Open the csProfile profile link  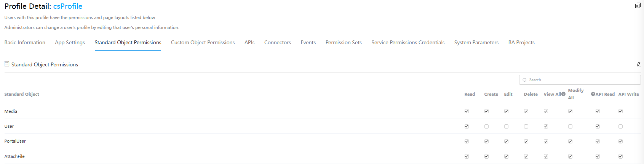[x=68, y=6]
